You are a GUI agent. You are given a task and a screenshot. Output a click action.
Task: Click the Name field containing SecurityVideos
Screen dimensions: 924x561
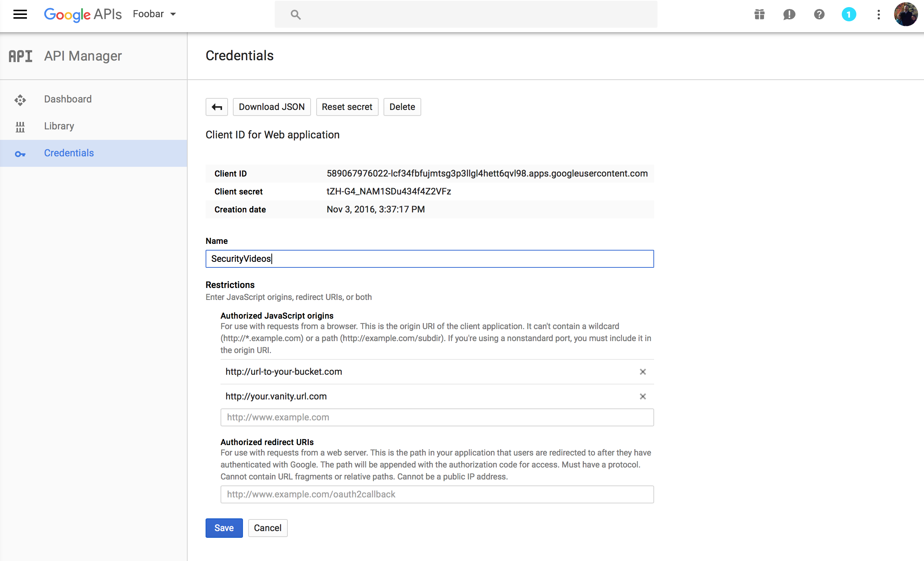[x=429, y=258]
